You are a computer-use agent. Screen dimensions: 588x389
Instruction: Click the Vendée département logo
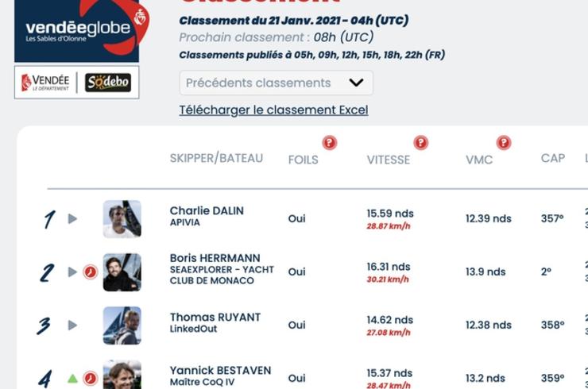[45, 83]
